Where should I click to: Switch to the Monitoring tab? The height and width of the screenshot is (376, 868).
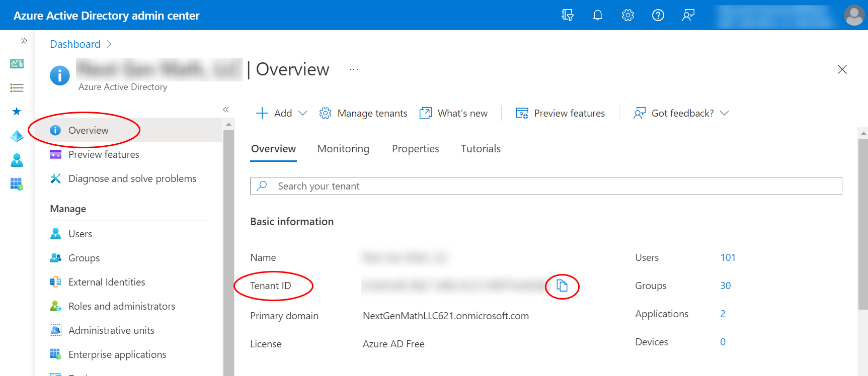pos(343,149)
